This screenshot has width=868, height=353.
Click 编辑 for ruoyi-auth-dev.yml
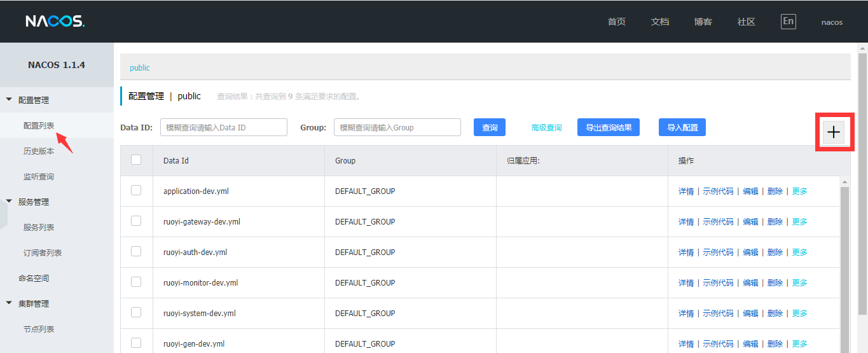click(751, 253)
